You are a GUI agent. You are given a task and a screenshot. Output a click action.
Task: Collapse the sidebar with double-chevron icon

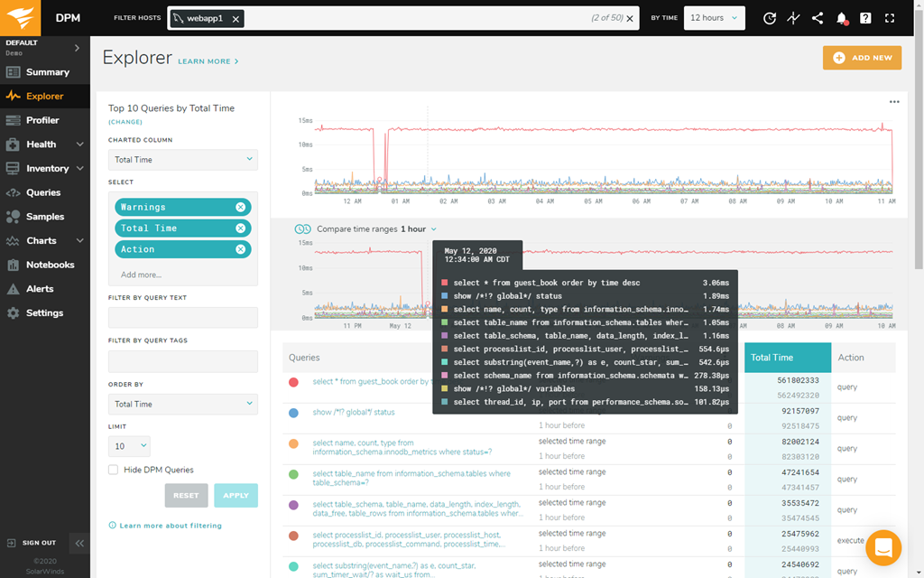tap(79, 543)
